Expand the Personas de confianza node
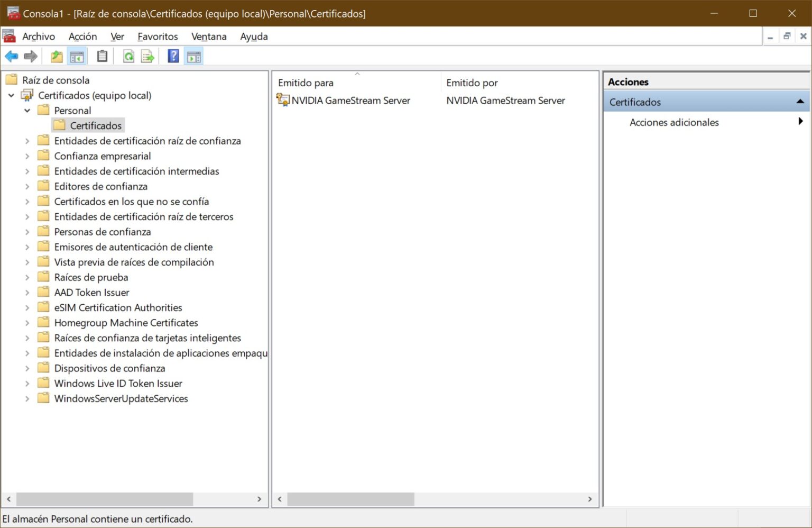The width and height of the screenshot is (812, 528). click(x=27, y=232)
